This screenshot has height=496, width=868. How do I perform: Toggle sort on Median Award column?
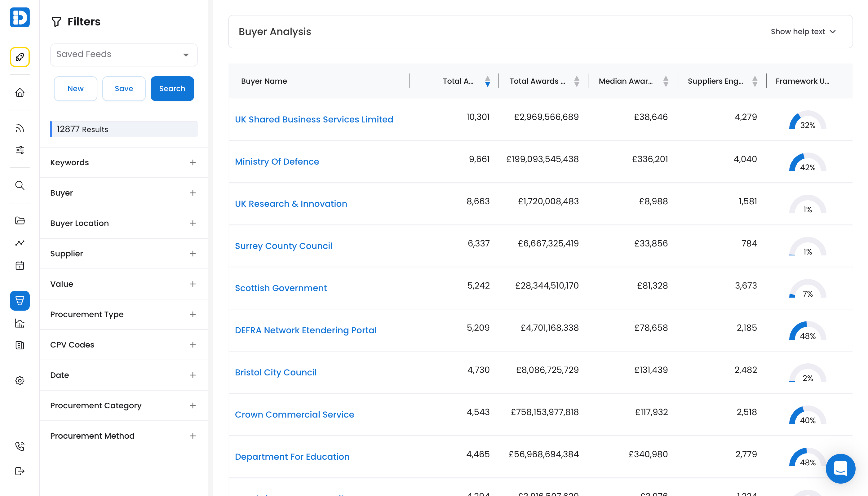(666, 81)
